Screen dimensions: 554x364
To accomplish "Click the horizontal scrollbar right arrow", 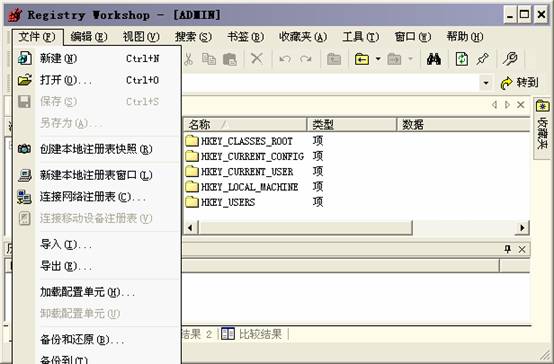I will click(x=522, y=228).
